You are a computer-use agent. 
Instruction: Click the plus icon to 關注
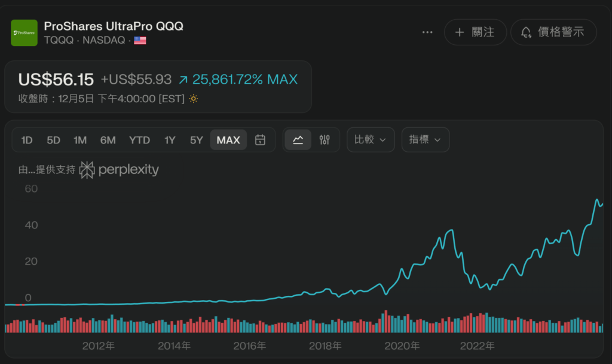tap(460, 32)
